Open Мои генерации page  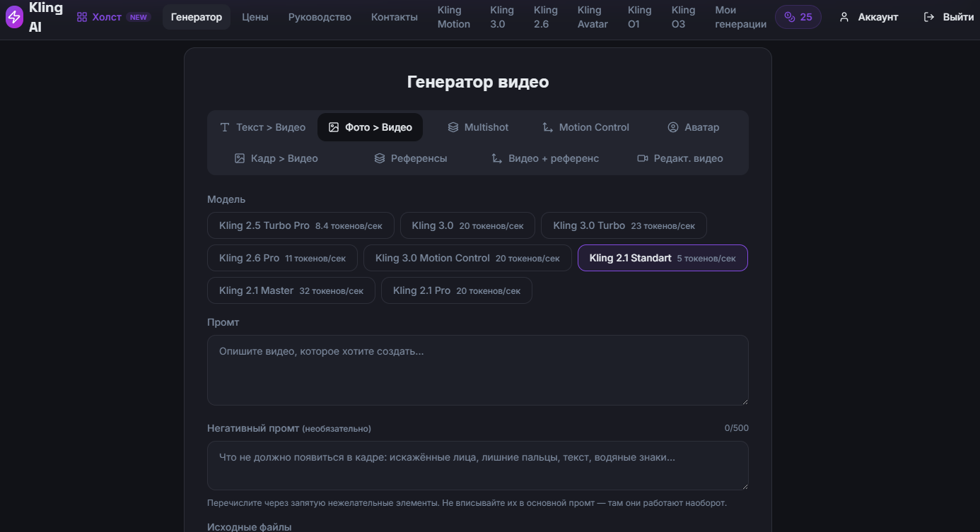[741, 17]
